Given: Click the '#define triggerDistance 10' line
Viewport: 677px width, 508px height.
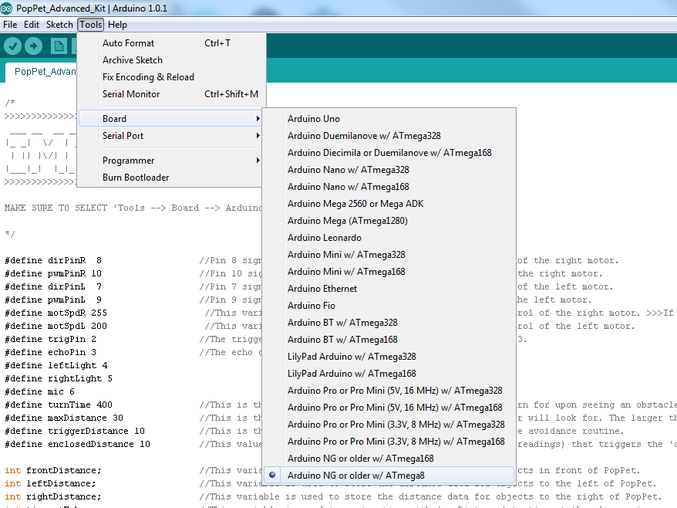Looking at the screenshot, I should pyautogui.click(x=75, y=431).
